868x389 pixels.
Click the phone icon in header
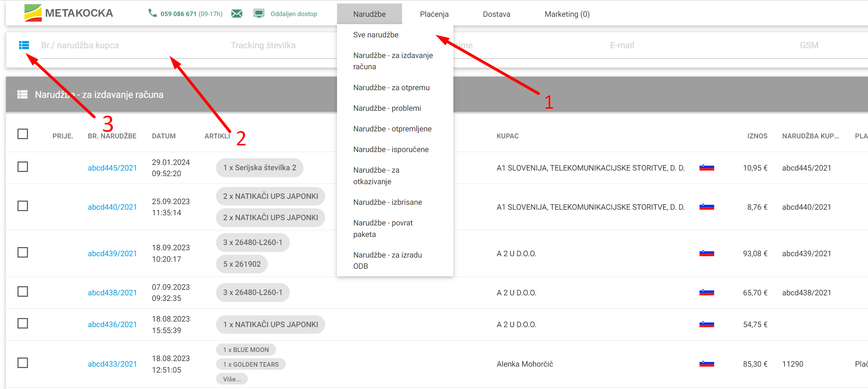(152, 13)
